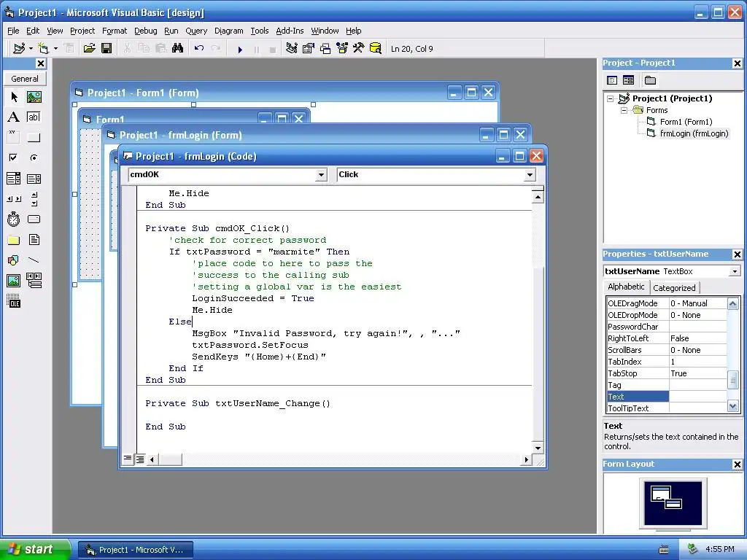
Task: Click the Open Project toolbar icon
Action: point(89,49)
